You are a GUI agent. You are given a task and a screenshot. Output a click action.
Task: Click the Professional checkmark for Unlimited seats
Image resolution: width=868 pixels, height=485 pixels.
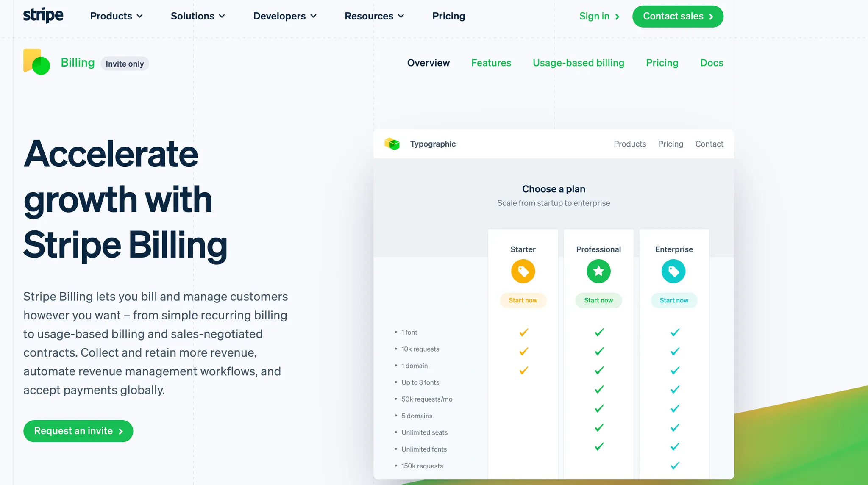coord(598,428)
